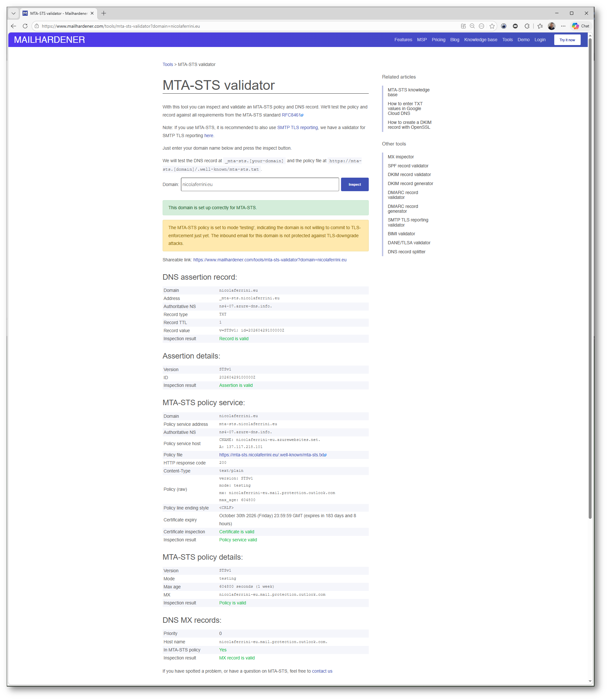Open the DMARC record validator tool

pyautogui.click(x=403, y=195)
